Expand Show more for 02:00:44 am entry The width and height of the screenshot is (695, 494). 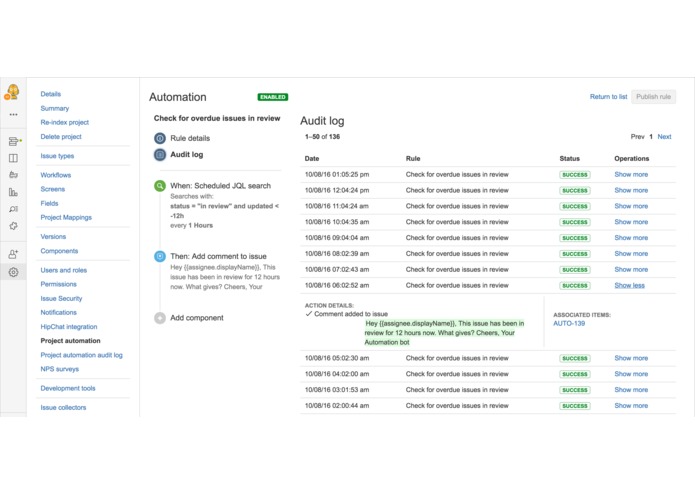(x=631, y=405)
